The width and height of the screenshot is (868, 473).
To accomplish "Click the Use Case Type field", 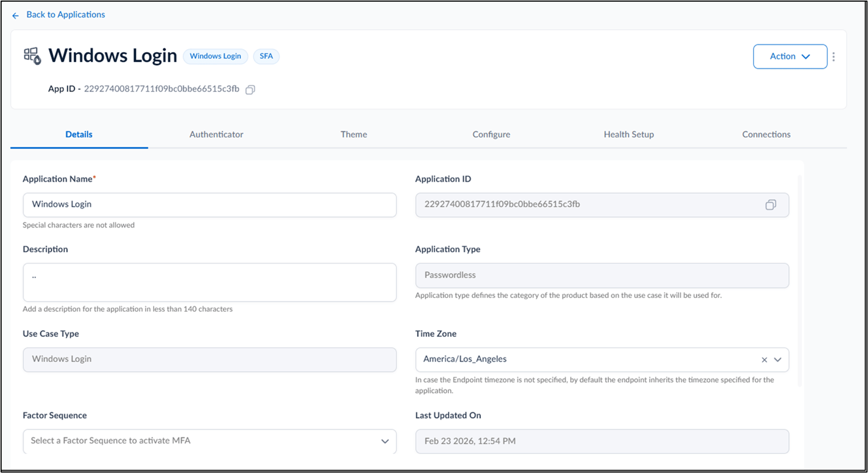I will [x=210, y=360].
